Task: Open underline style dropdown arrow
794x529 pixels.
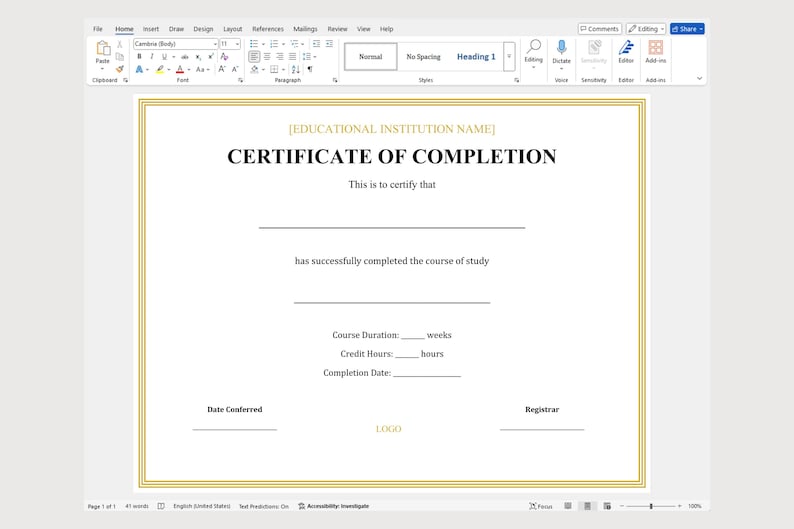Action: point(173,57)
